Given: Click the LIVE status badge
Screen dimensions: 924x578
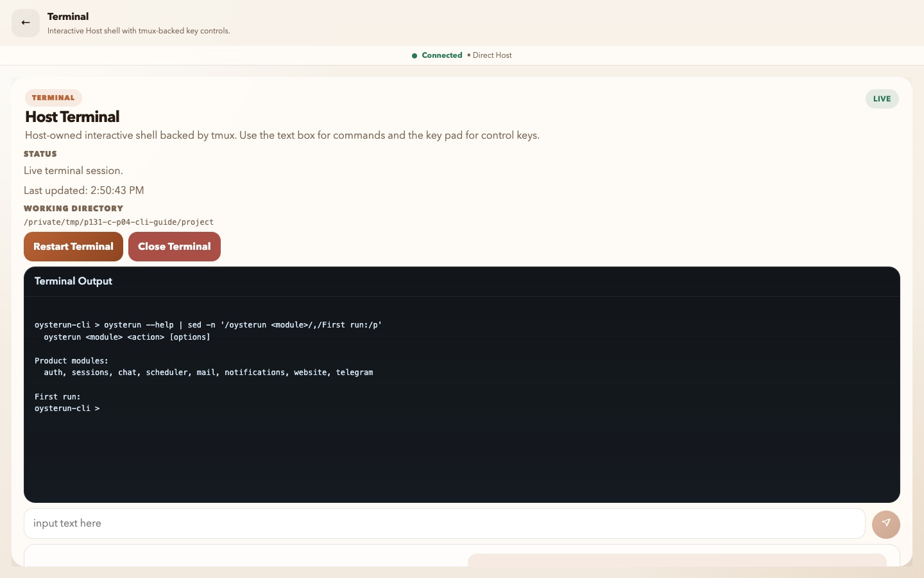Looking at the screenshot, I should pos(882,99).
